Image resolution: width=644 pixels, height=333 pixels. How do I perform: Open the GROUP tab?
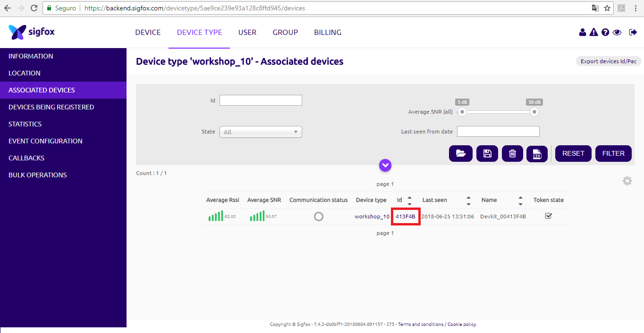tap(285, 33)
